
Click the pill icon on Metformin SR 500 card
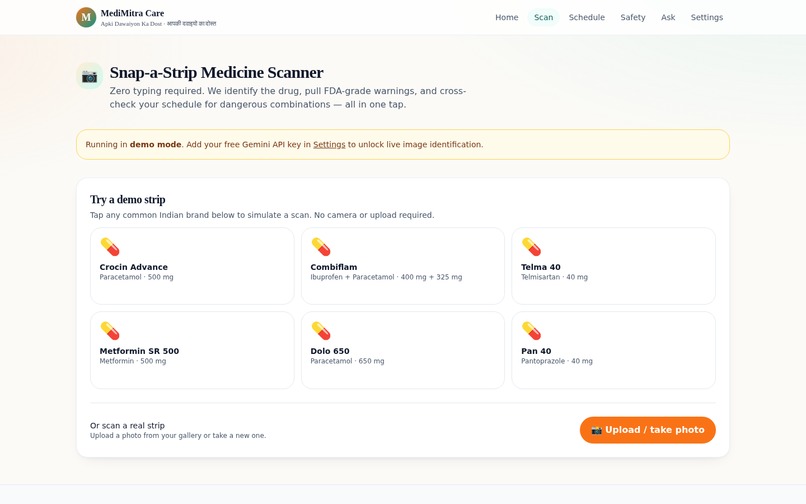pyautogui.click(x=109, y=331)
